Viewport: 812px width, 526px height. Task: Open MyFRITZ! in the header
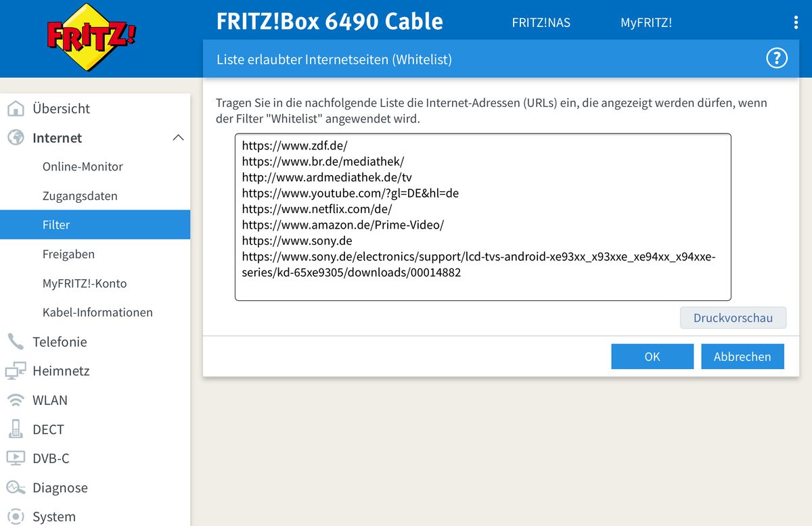point(646,22)
